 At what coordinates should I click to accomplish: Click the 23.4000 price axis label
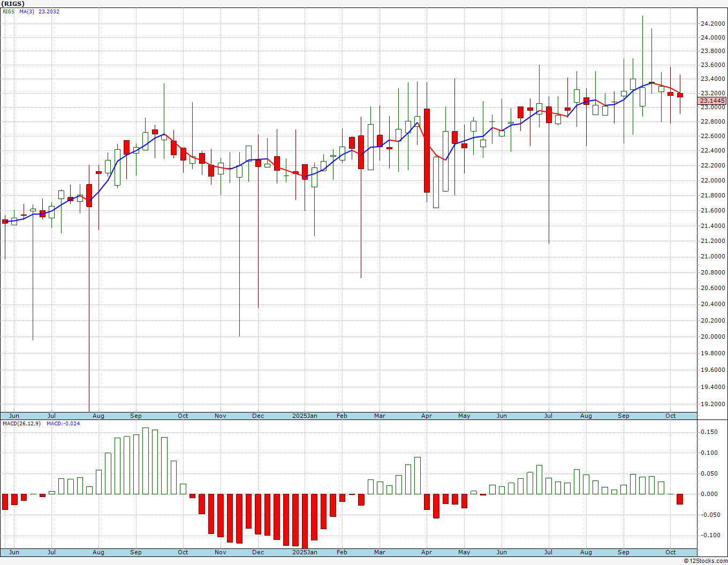click(712, 79)
